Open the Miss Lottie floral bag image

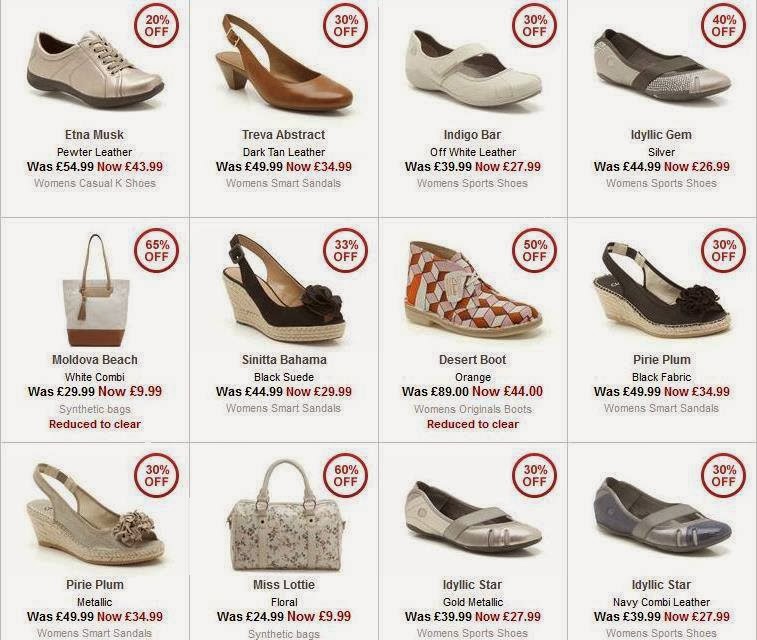coord(285,515)
